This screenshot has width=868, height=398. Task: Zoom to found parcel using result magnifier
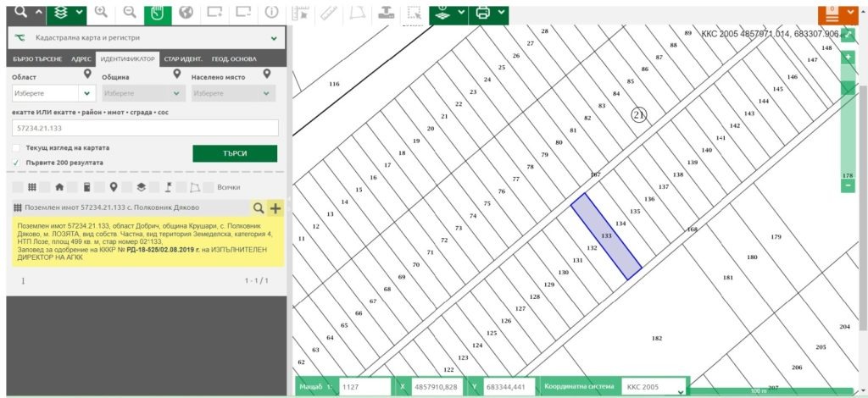point(259,207)
